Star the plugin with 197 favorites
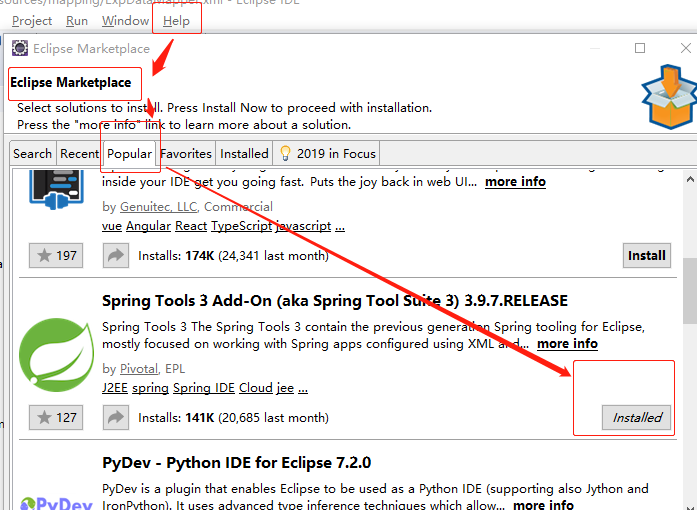The image size is (697, 510). point(56,255)
